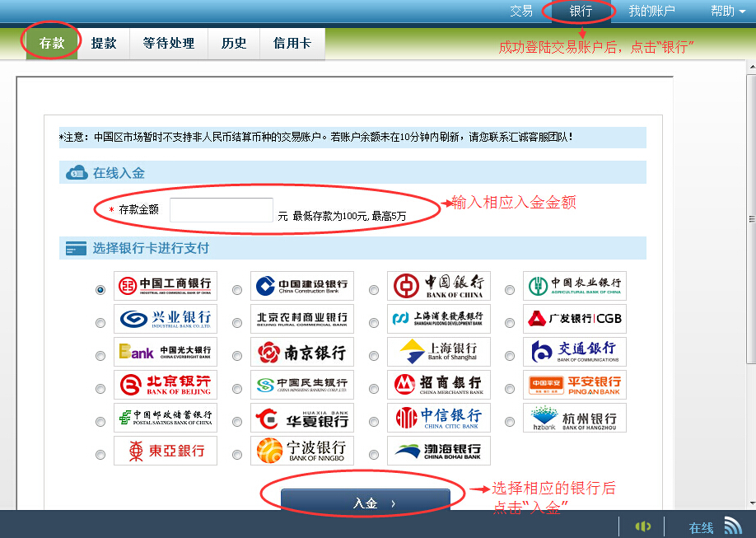Expand the 帮助 dropdown menu
The image size is (756, 538).
point(727,11)
